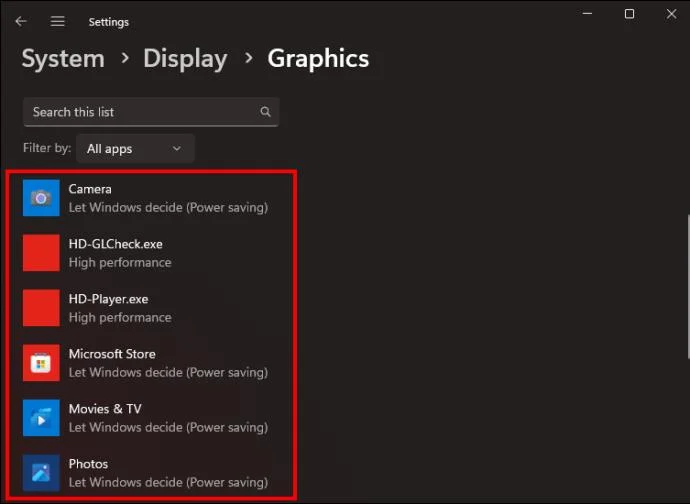Click the vertical scrollbar on right
This screenshot has width=690, height=504.
(x=688, y=287)
